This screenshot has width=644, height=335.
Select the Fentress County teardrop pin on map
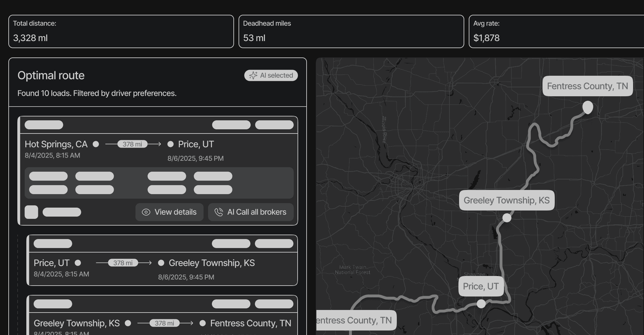(587, 107)
